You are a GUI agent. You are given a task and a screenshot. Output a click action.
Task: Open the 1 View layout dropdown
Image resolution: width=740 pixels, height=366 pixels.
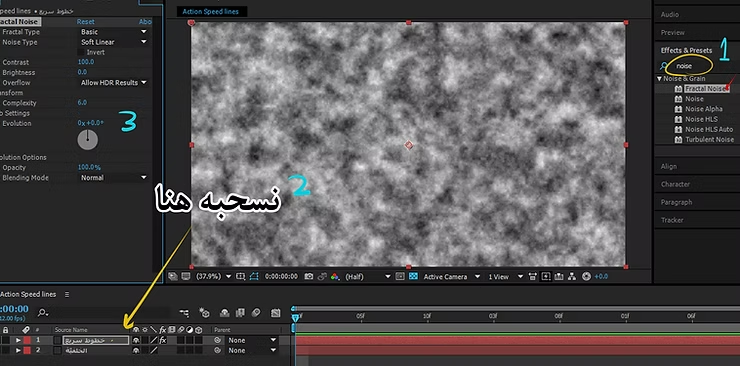pyautogui.click(x=505, y=276)
